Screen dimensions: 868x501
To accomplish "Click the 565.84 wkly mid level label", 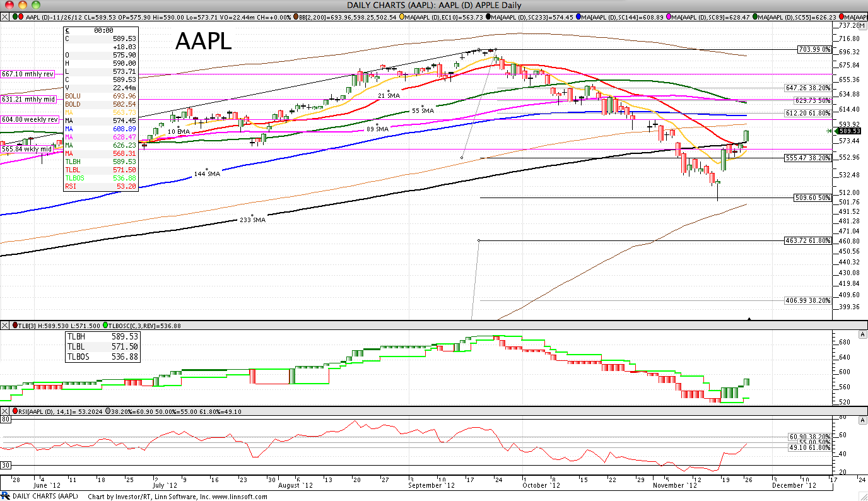I will coord(26,149).
